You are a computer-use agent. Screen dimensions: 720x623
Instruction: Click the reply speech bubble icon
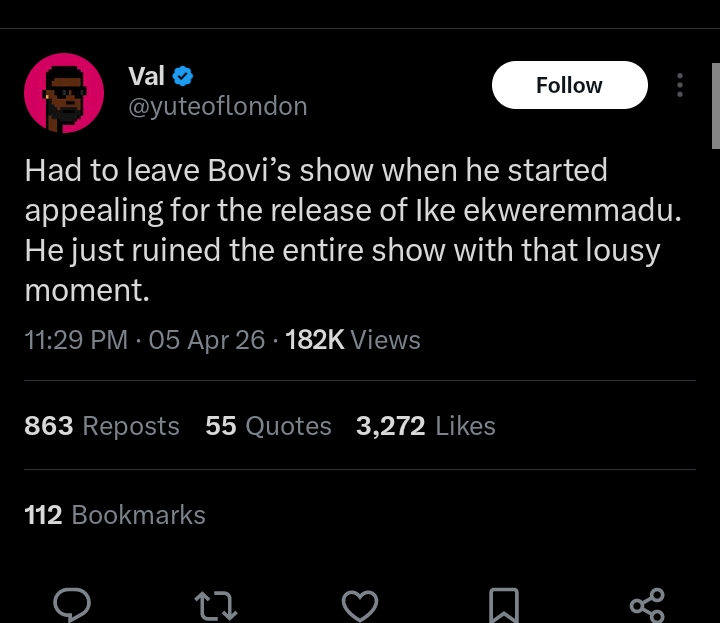70,603
